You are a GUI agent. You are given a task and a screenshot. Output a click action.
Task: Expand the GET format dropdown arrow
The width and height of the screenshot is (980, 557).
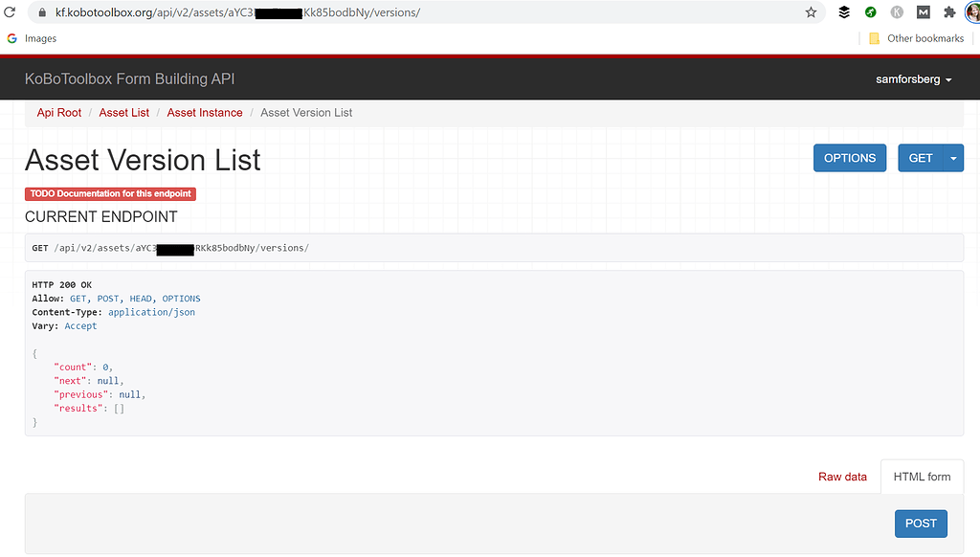click(952, 158)
